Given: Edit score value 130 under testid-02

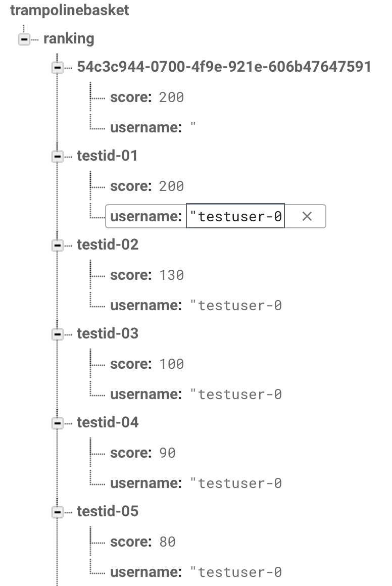Looking at the screenshot, I should [172, 275].
